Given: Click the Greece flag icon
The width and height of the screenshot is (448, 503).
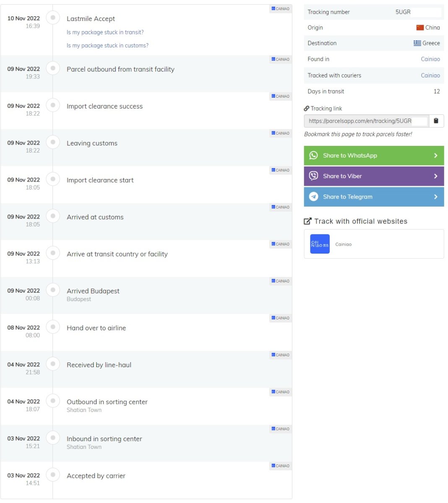Looking at the screenshot, I should tap(417, 43).
